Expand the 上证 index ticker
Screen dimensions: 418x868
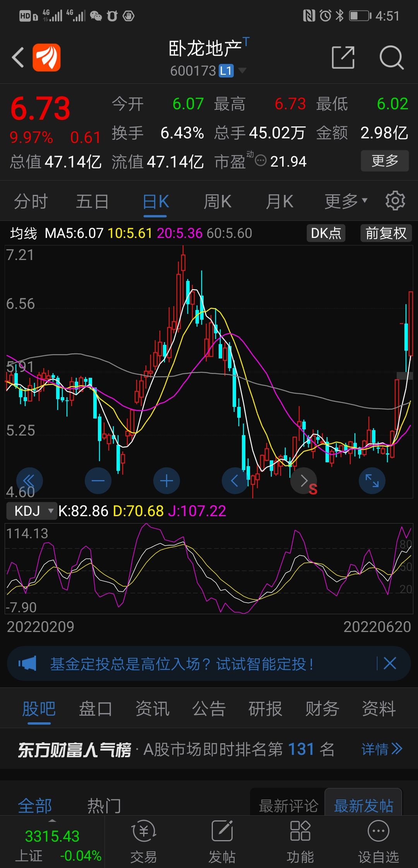[x=52, y=842]
